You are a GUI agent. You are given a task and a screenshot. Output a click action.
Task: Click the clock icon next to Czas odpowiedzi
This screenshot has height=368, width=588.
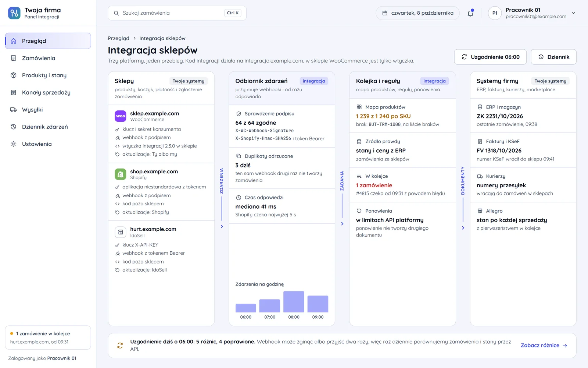(239, 198)
